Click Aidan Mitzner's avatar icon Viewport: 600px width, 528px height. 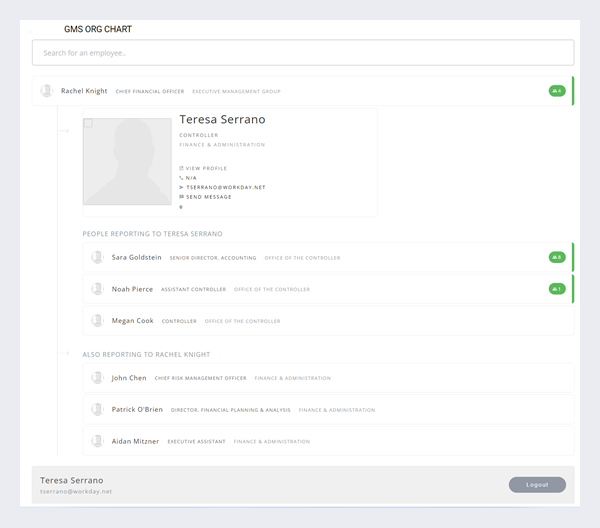(x=97, y=441)
